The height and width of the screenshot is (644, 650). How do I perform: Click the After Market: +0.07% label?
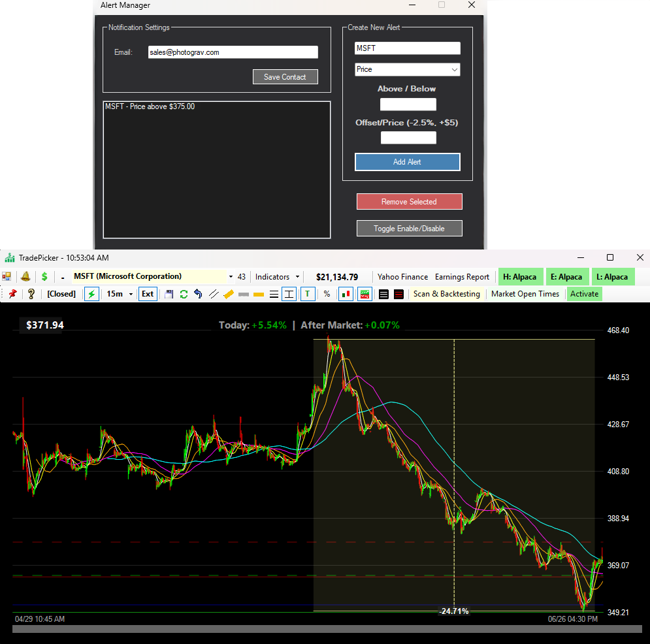pyautogui.click(x=350, y=325)
